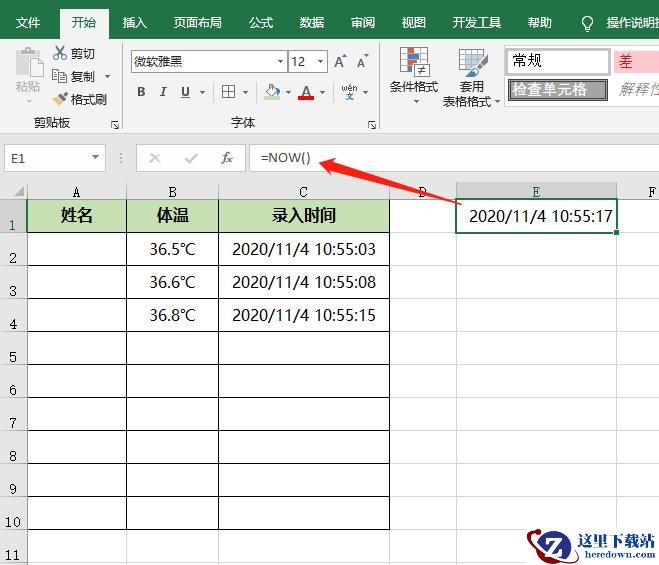Open Format as Table (套用表格格式)
Screen dimensions: 659x565
[x=472, y=78]
